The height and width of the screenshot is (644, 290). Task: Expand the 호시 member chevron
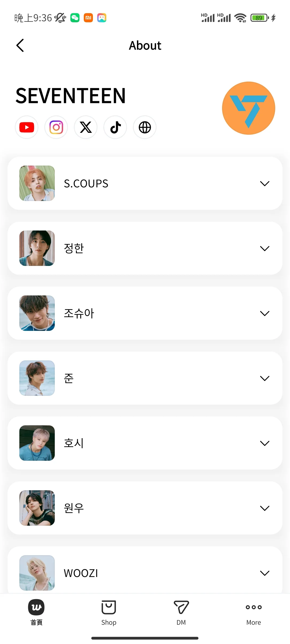265,443
